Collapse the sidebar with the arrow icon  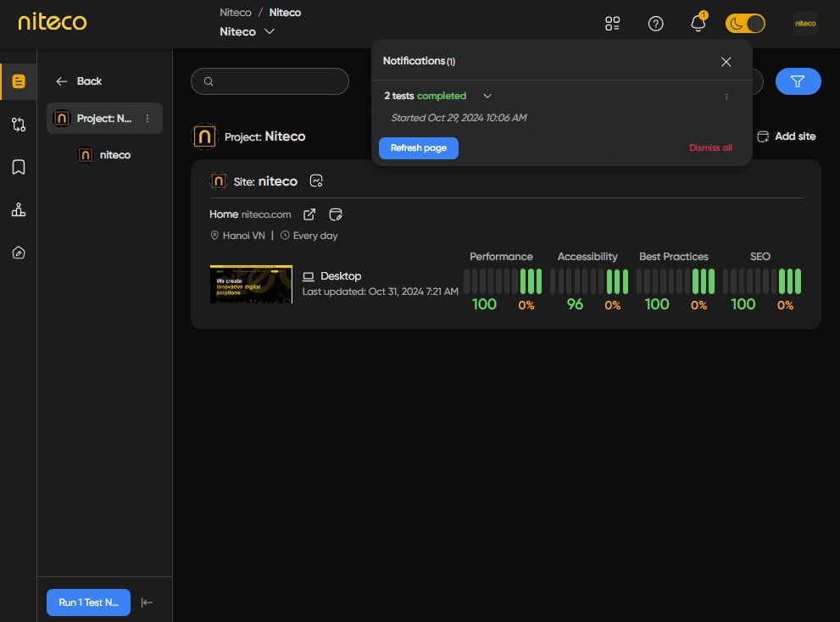147,603
